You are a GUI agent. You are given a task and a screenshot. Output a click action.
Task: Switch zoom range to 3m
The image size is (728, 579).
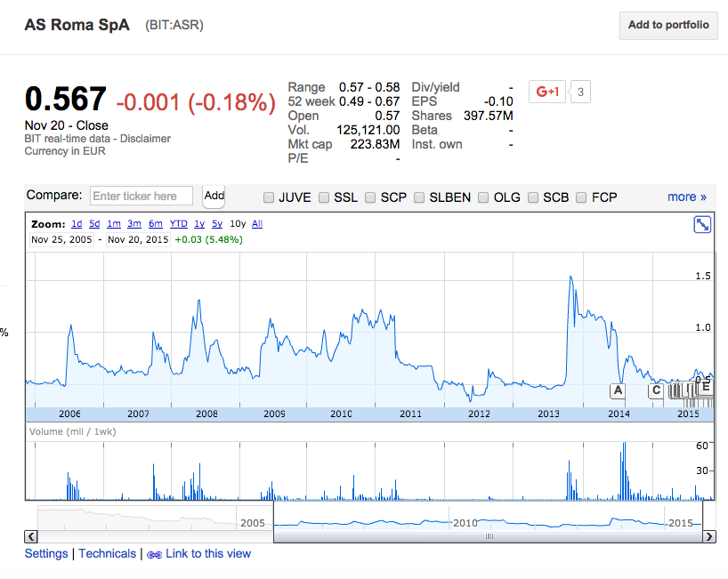pyautogui.click(x=134, y=224)
